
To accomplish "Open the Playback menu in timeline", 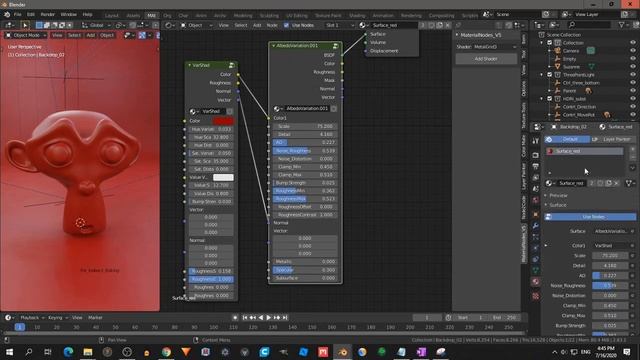I will pyautogui.click(x=30, y=318).
